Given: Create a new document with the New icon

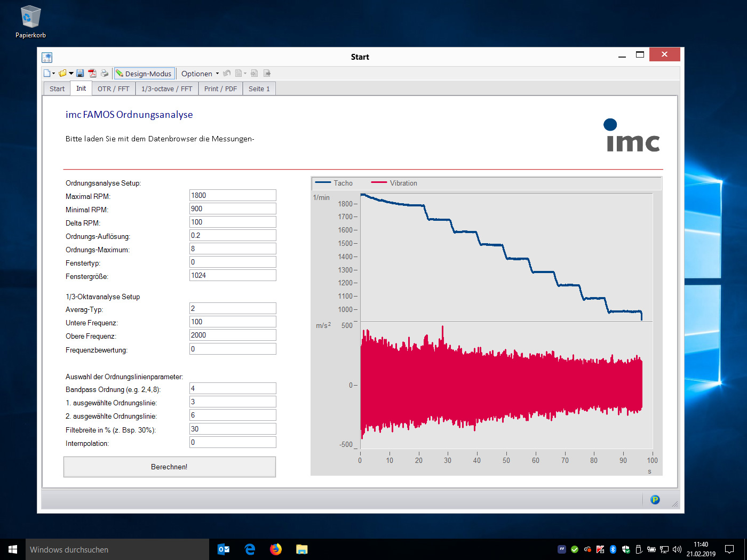Looking at the screenshot, I should pyautogui.click(x=47, y=73).
